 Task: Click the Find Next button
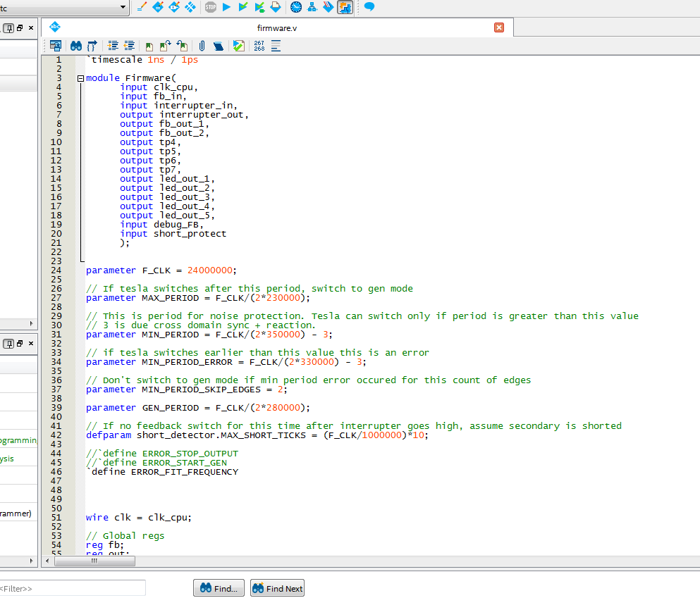tap(277, 588)
